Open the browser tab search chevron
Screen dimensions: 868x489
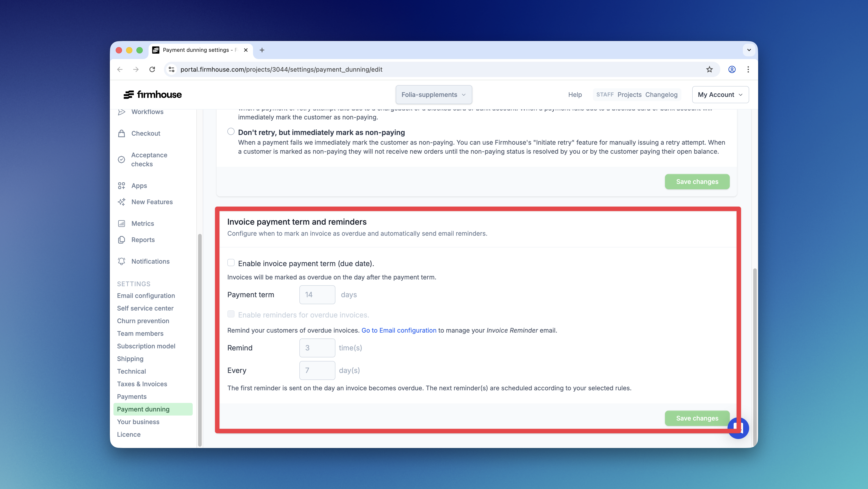749,50
